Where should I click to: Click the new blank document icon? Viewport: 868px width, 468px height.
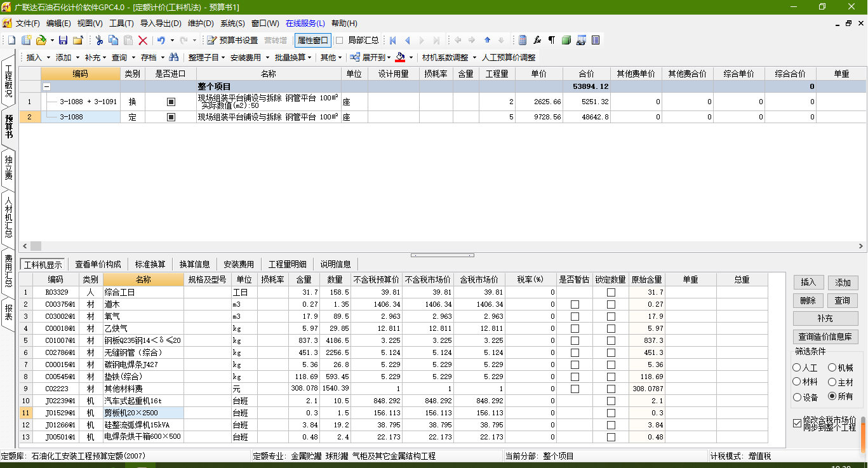coord(11,40)
